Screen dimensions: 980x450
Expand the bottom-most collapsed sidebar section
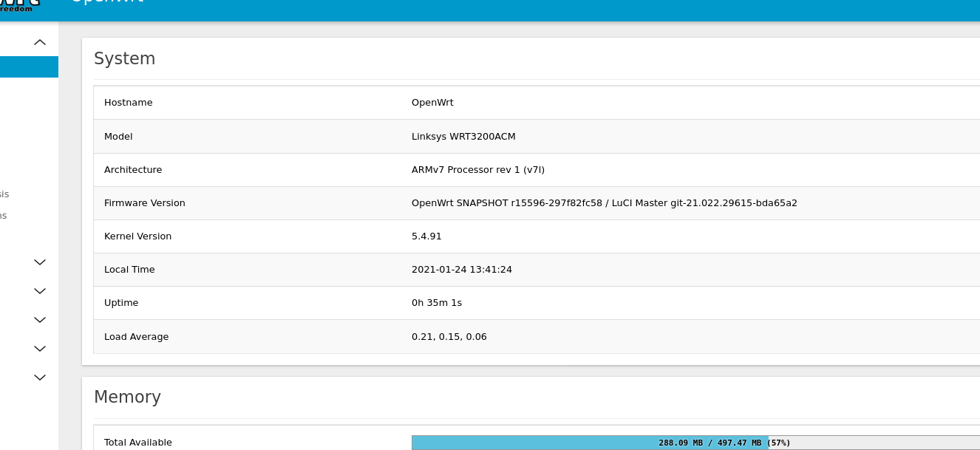tap(39, 377)
